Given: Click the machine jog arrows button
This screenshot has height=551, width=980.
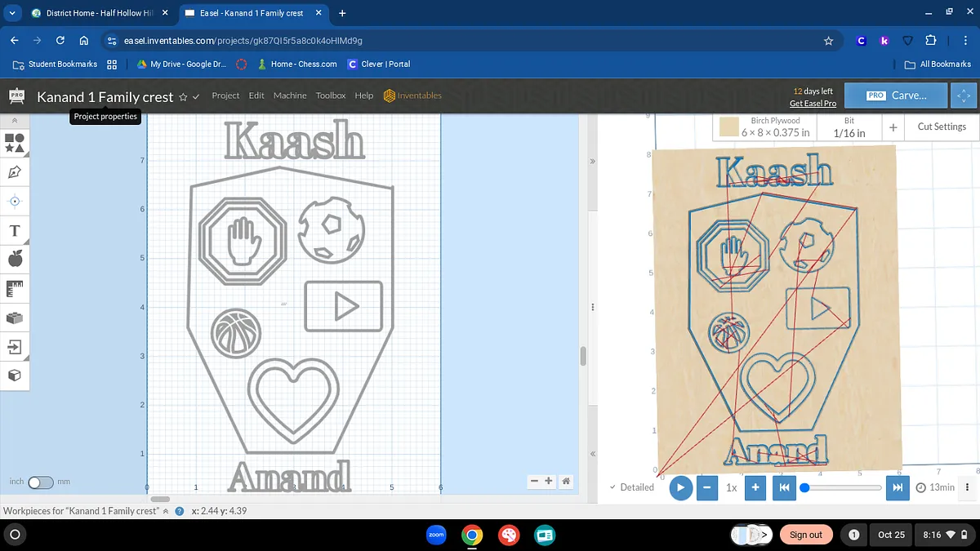Looking at the screenshot, I should click(x=964, y=96).
